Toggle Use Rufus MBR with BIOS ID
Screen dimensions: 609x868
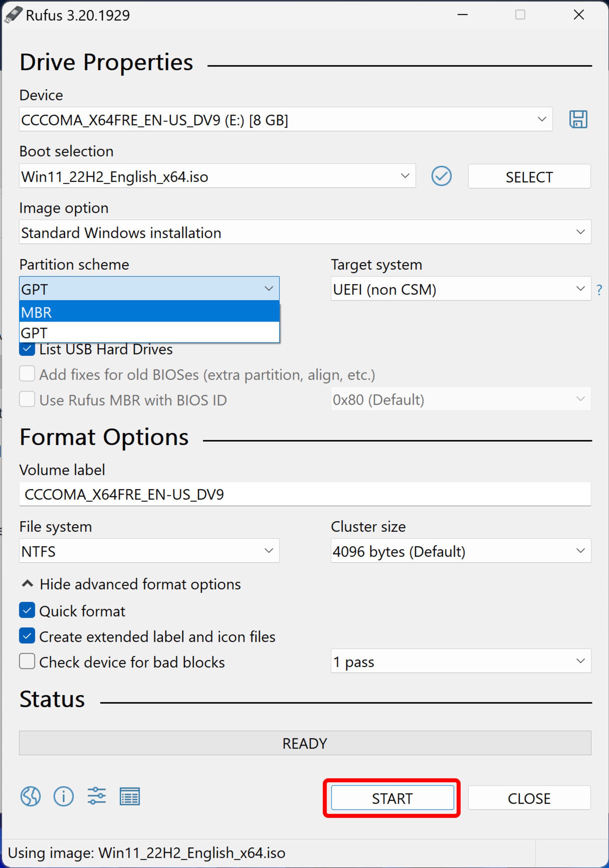(x=27, y=399)
